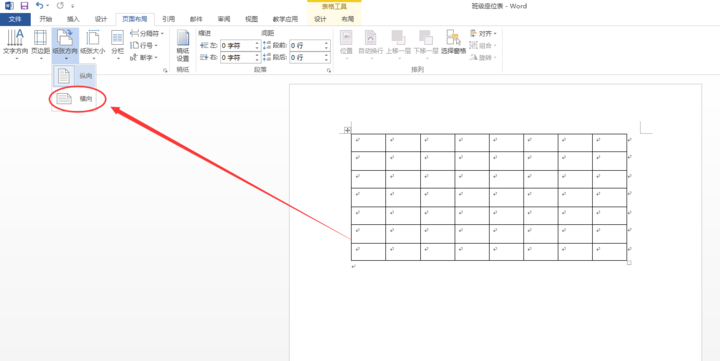Increase 段前 spacing with up stepper
The image size is (720, 361).
click(x=327, y=43)
